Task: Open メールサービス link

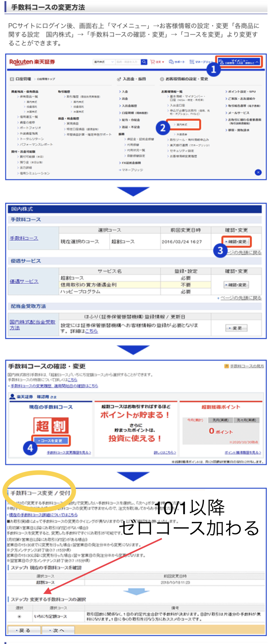Action: click(238, 113)
